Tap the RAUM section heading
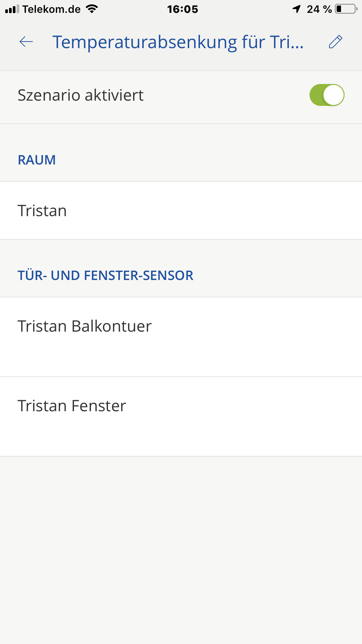This screenshot has width=362, height=644. [37, 160]
